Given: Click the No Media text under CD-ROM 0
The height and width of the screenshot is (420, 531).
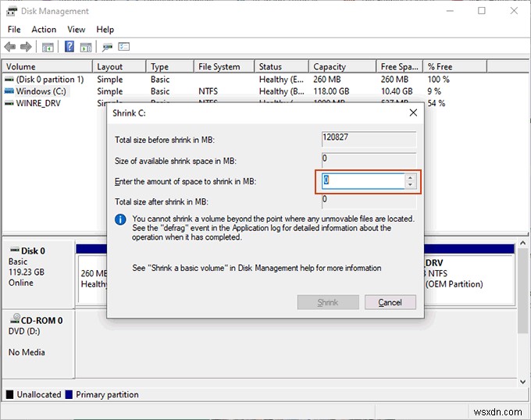Looking at the screenshot, I should click(x=27, y=352).
